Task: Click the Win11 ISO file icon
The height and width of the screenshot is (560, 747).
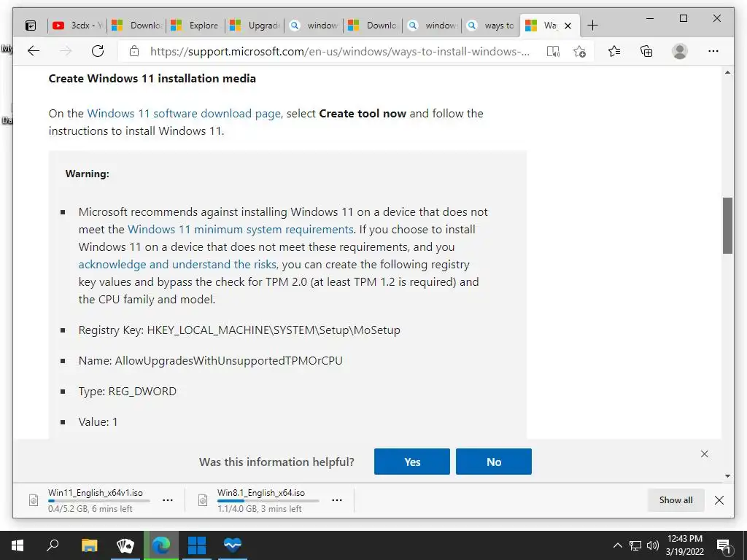Action: [34, 500]
